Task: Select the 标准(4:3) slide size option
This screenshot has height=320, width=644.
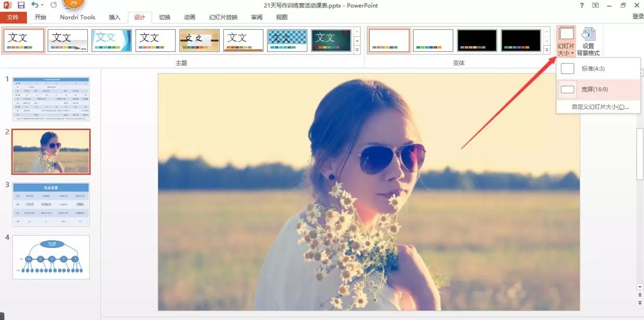Action: click(593, 68)
